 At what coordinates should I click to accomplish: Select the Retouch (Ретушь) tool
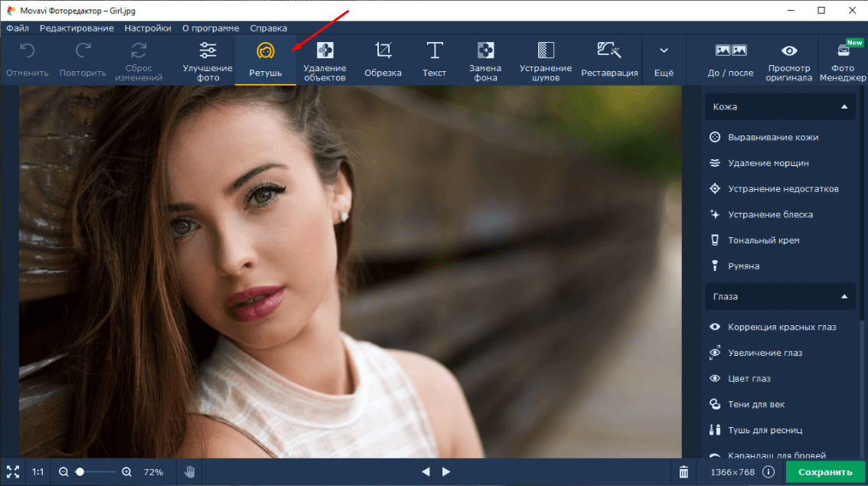coord(265,60)
